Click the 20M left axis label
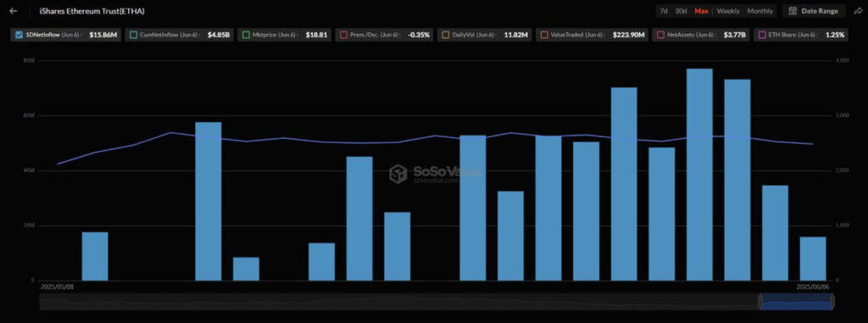 coord(29,226)
